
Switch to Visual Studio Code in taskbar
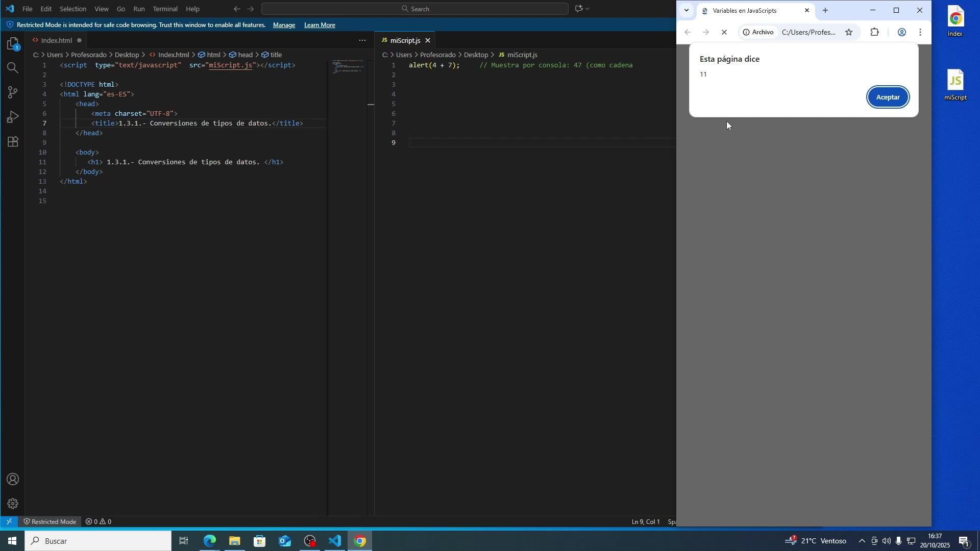tap(335, 541)
